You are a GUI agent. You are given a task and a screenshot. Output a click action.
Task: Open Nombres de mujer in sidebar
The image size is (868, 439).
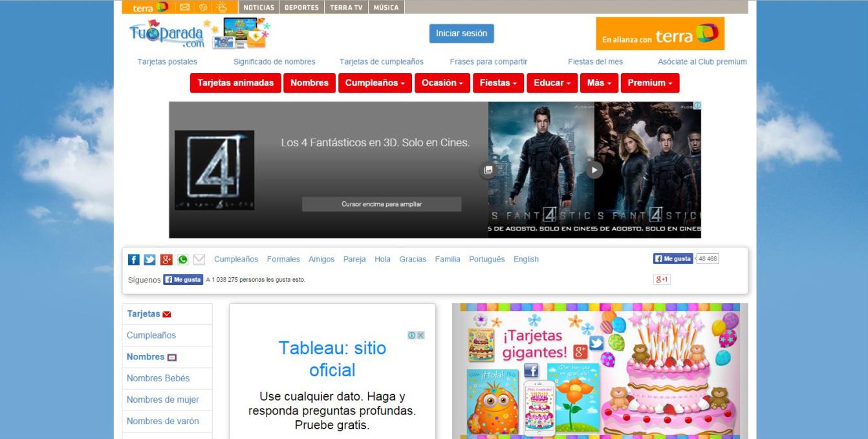tap(163, 400)
